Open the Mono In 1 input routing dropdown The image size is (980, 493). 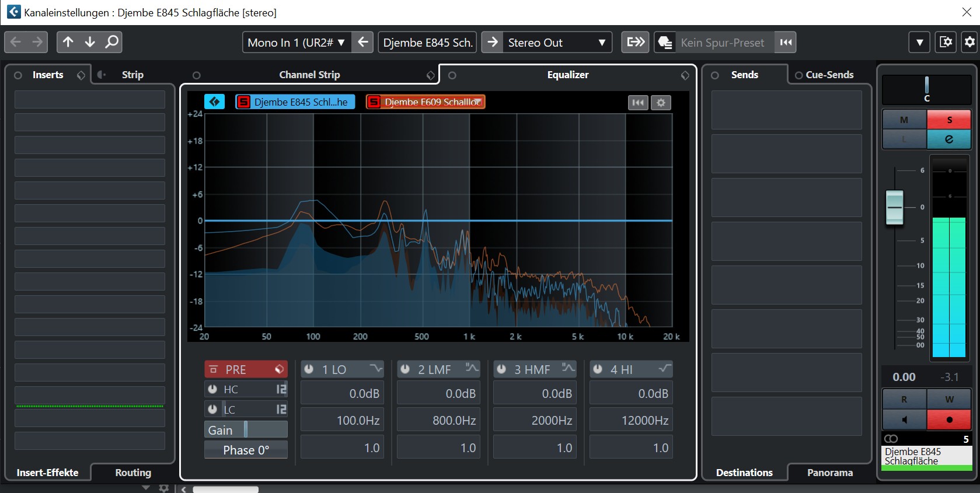coord(296,43)
